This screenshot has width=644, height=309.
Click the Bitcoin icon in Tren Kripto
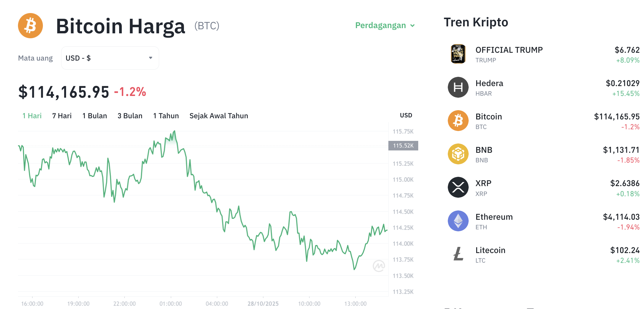coord(458,121)
